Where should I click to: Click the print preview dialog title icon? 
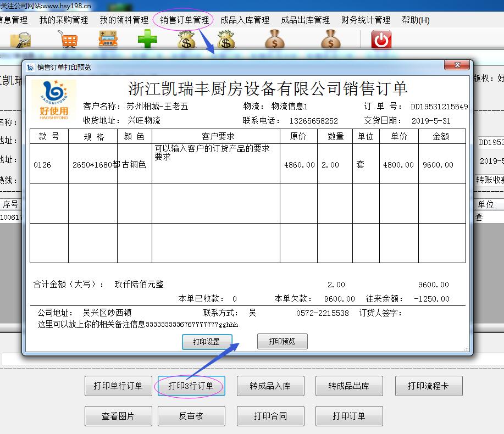point(30,67)
